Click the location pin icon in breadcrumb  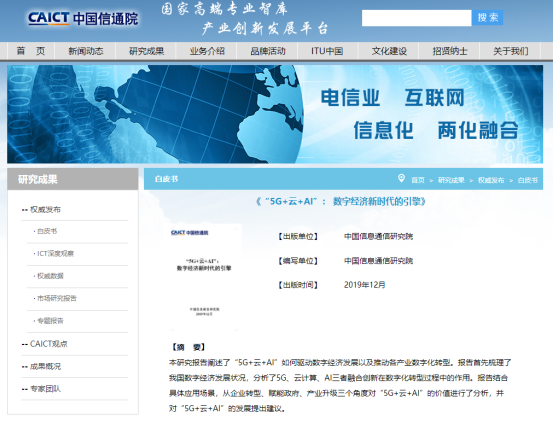point(401,178)
